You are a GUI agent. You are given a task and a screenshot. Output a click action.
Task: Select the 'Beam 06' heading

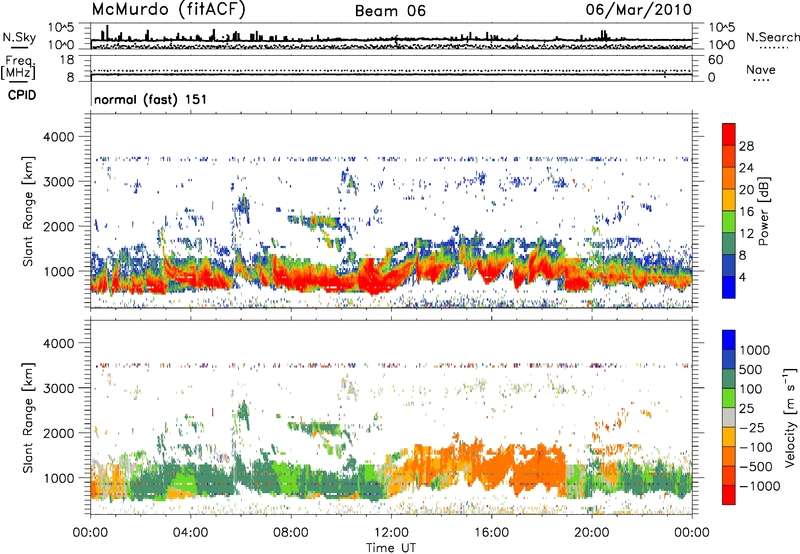[390, 11]
